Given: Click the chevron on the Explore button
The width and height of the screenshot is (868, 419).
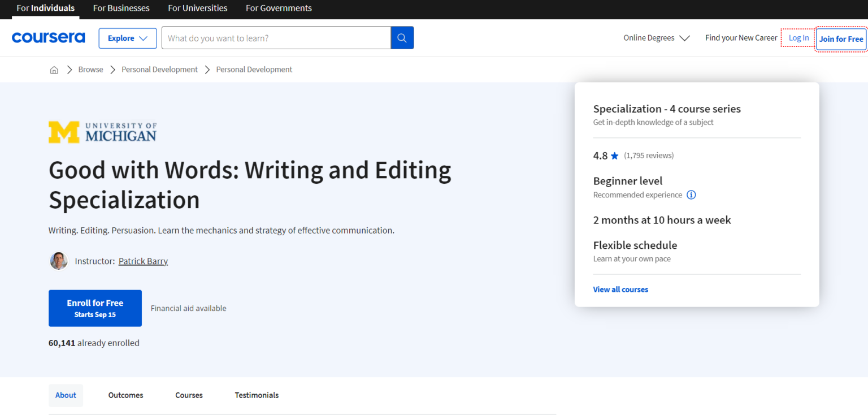Looking at the screenshot, I should coord(143,38).
